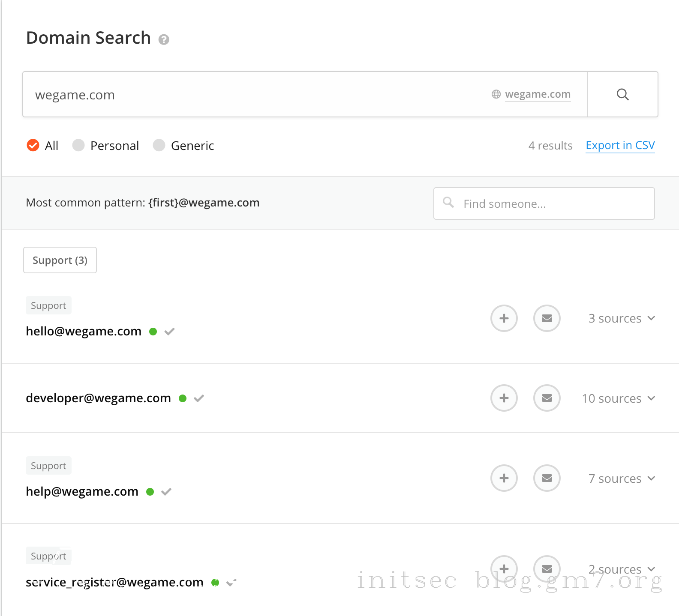Viewport: 679px width, 616px height.
Task: Click the envelope icon for help@wegame.com
Action: (x=547, y=478)
